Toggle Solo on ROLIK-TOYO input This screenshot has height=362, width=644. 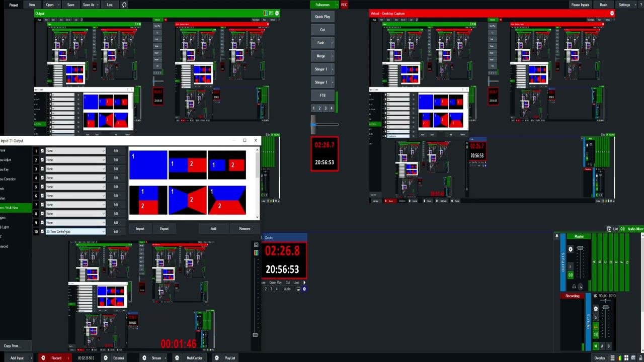[x=596, y=318]
